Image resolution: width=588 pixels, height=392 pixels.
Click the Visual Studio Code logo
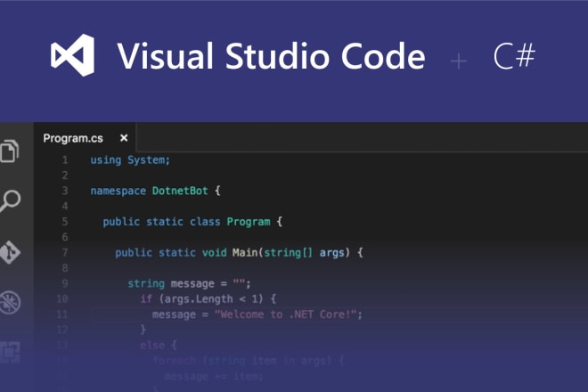72,55
